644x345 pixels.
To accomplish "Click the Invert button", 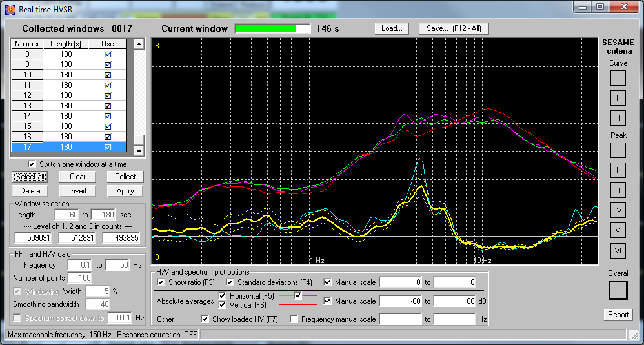I will coord(77,191).
